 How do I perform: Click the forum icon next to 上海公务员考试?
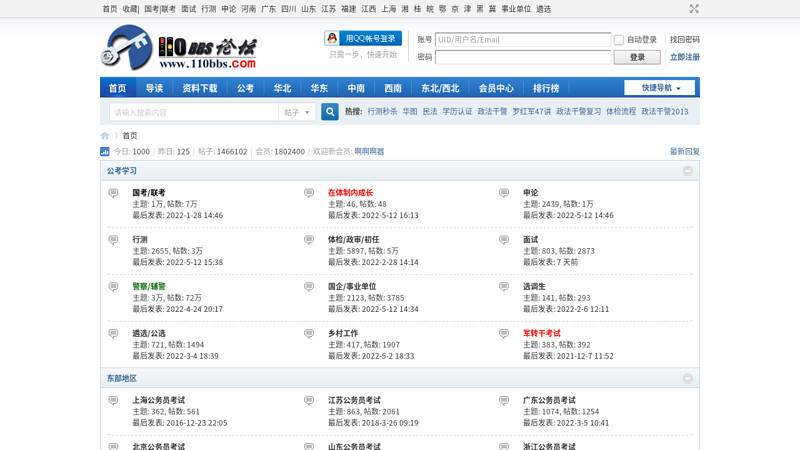(113, 401)
